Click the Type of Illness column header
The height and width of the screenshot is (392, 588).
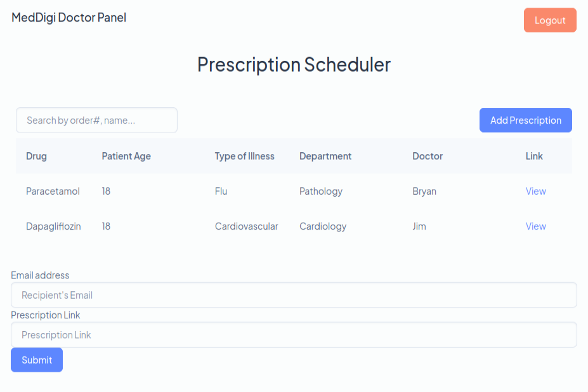coord(244,156)
